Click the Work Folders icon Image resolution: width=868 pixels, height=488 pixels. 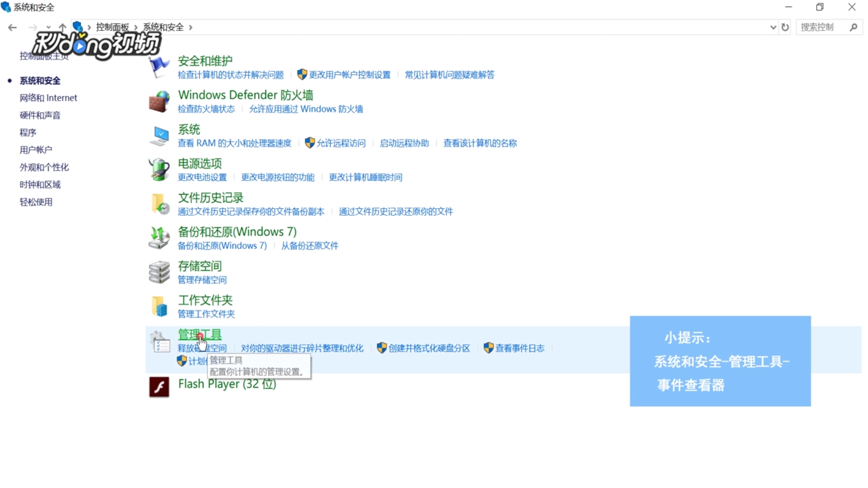pyautogui.click(x=159, y=306)
